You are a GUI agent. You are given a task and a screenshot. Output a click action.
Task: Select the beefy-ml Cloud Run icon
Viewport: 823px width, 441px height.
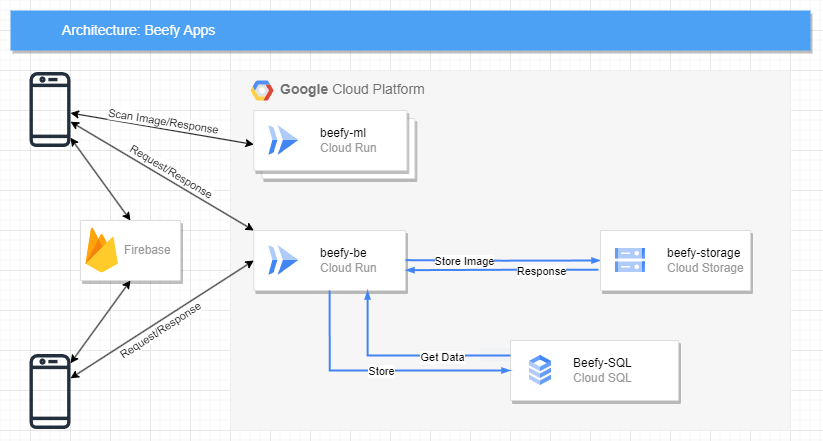(x=282, y=140)
